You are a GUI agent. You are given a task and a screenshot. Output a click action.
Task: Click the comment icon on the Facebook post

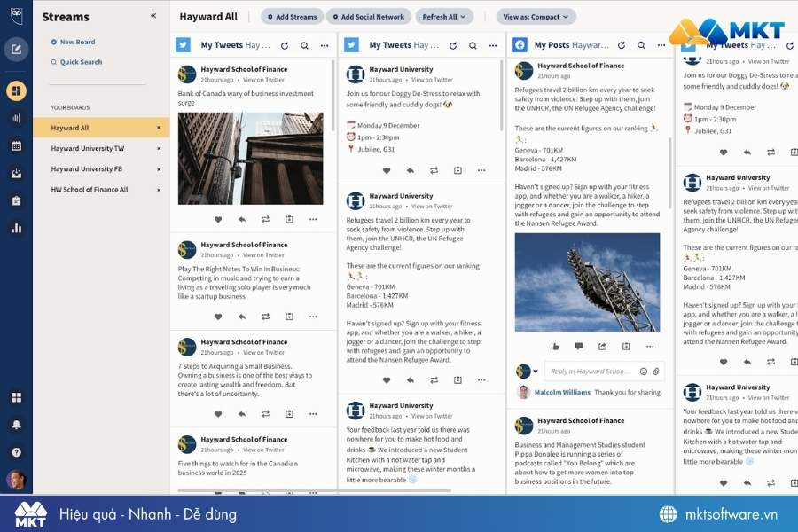pyautogui.click(x=578, y=346)
